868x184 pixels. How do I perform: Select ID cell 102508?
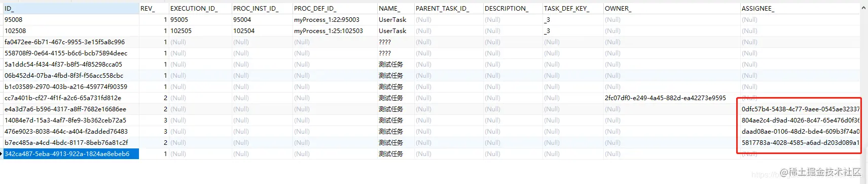pyautogui.click(x=71, y=31)
